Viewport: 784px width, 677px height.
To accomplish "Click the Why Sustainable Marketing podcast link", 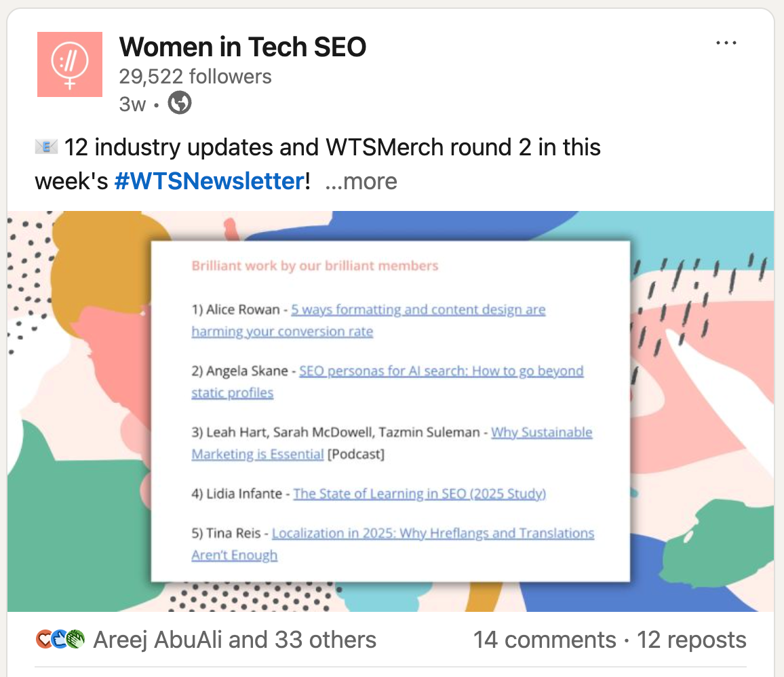I will [541, 432].
